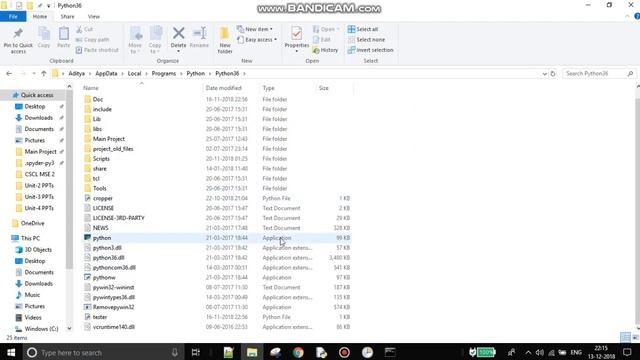Viewport: 640px width, 360px height.
Task: Show hidden system tray icons
Action: 528,352
